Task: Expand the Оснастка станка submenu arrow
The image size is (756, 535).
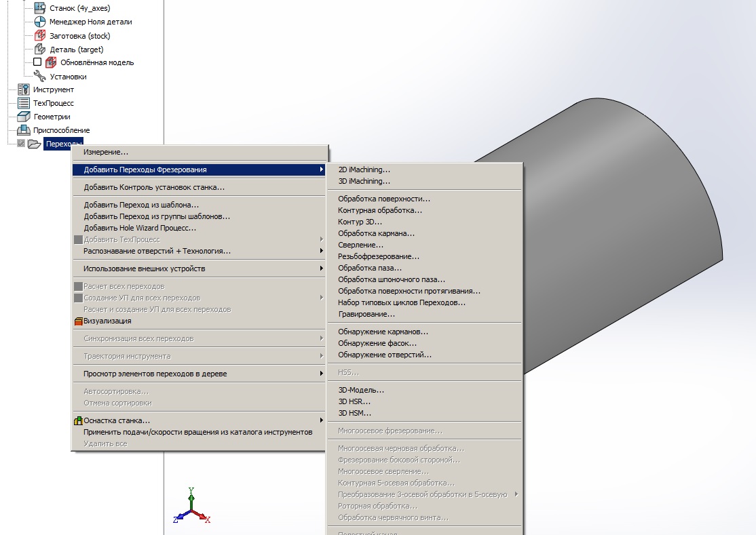Action: coord(321,420)
